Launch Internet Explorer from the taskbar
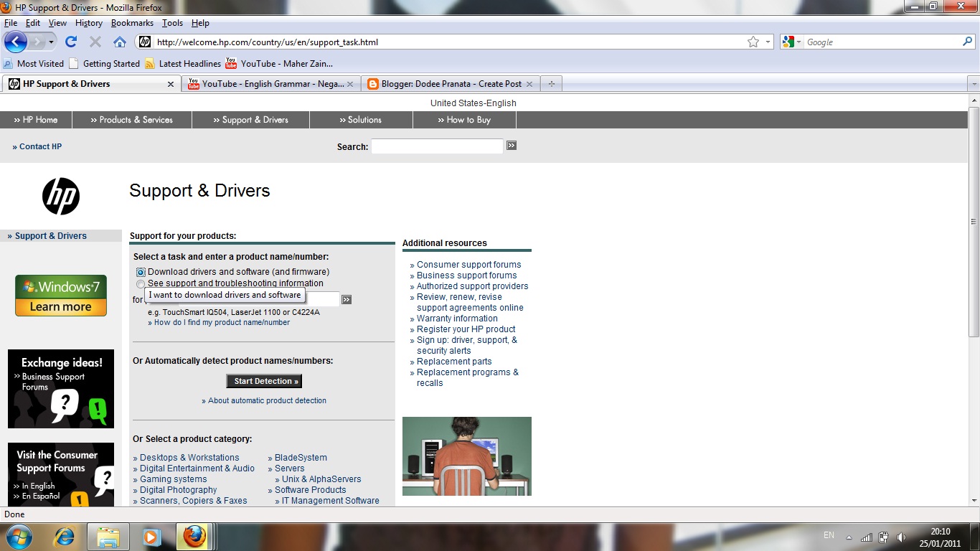Viewport: 980px width, 551px height. tap(65, 537)
